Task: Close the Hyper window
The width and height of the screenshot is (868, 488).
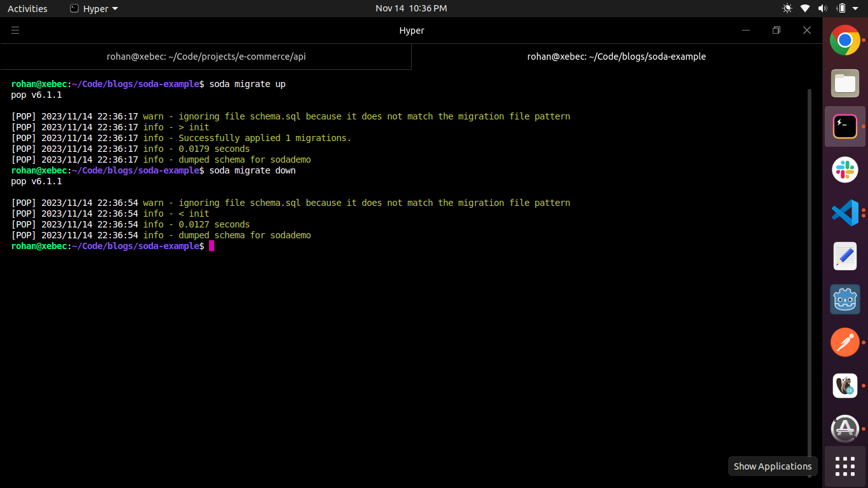Action: click(x=807, y=30)
